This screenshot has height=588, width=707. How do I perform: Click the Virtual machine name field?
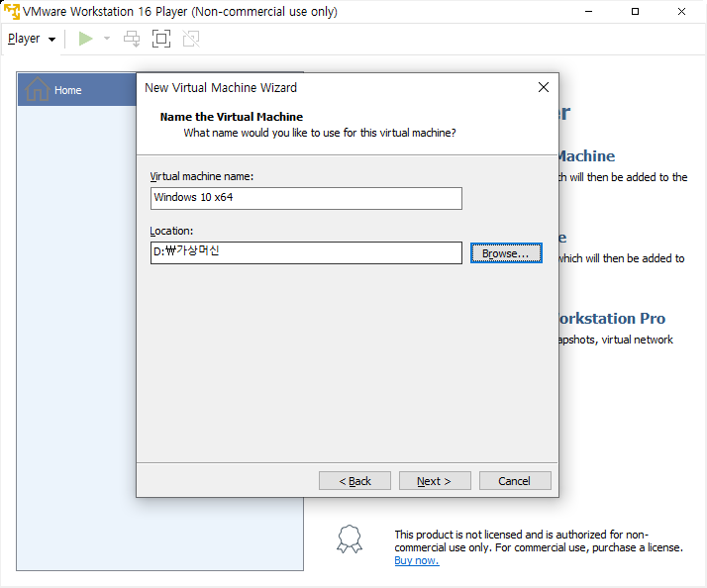(306, 198)
